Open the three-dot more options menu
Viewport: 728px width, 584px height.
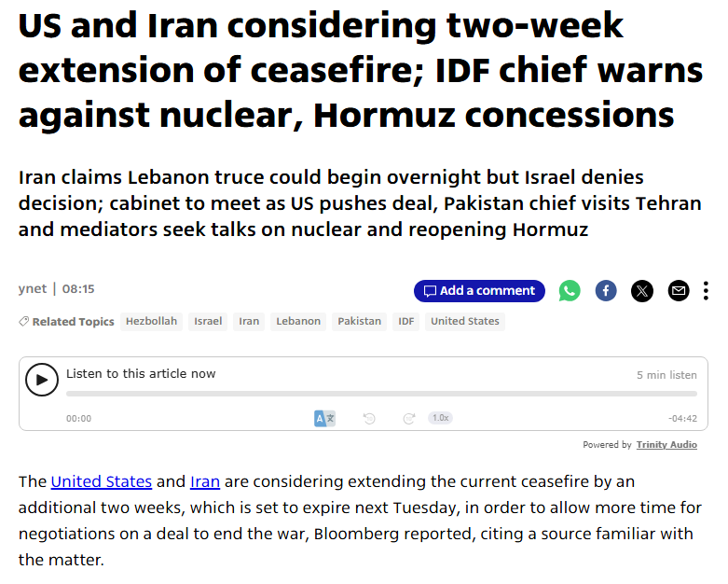(x=706, y=290)
